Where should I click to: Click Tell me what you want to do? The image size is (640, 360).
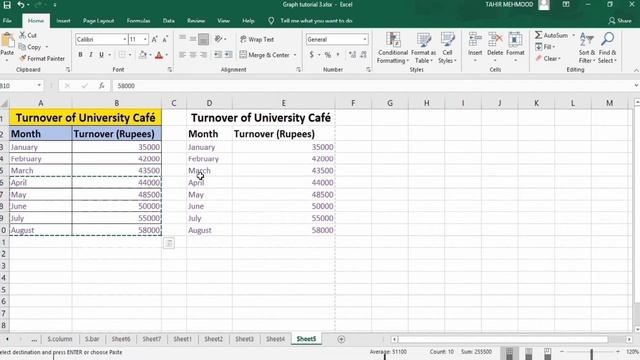316,20
